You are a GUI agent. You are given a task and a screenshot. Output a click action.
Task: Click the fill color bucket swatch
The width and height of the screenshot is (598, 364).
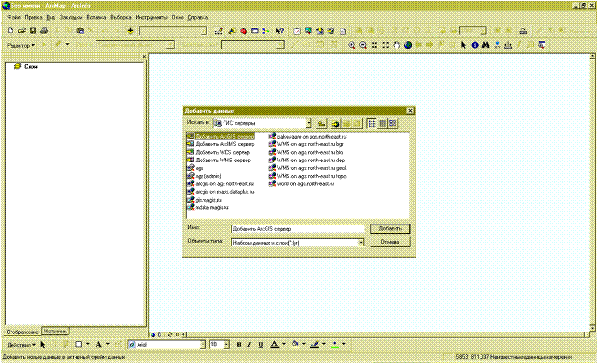click(295, 345)
